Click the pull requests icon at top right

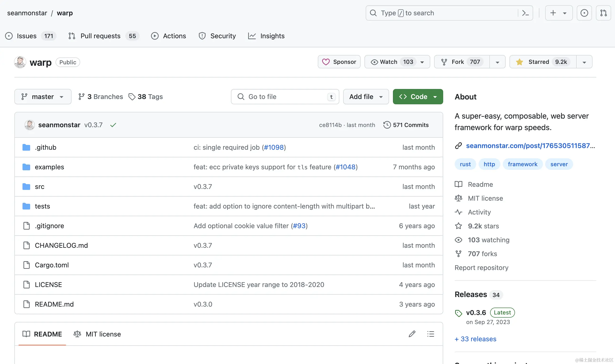[x=603, y=13]
